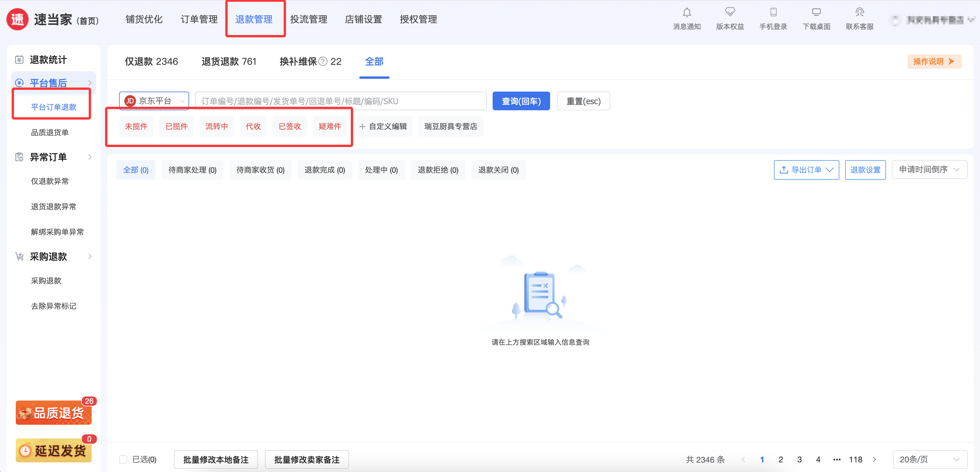Switch to the 退货退款 tab
Viewport: 980px width, 472px height.
229,62
